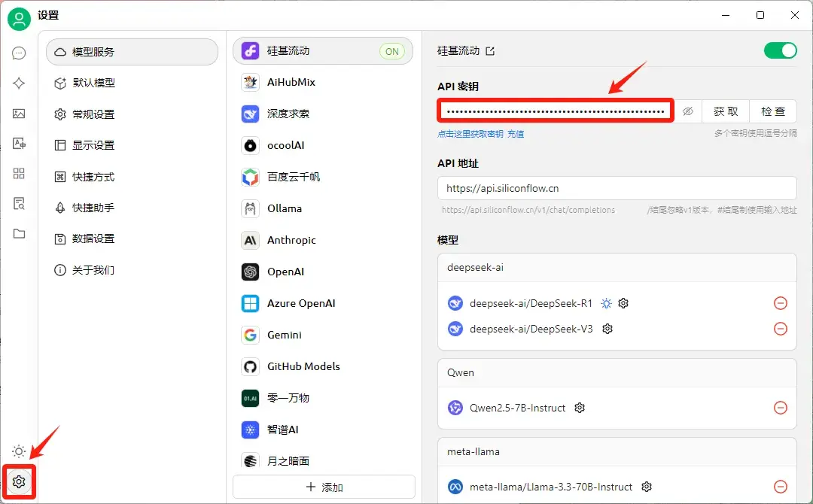Viewport: 813px width, 504px height.
Task: Select 硅基流动 provider in list
Action: (x=322, y=50)
